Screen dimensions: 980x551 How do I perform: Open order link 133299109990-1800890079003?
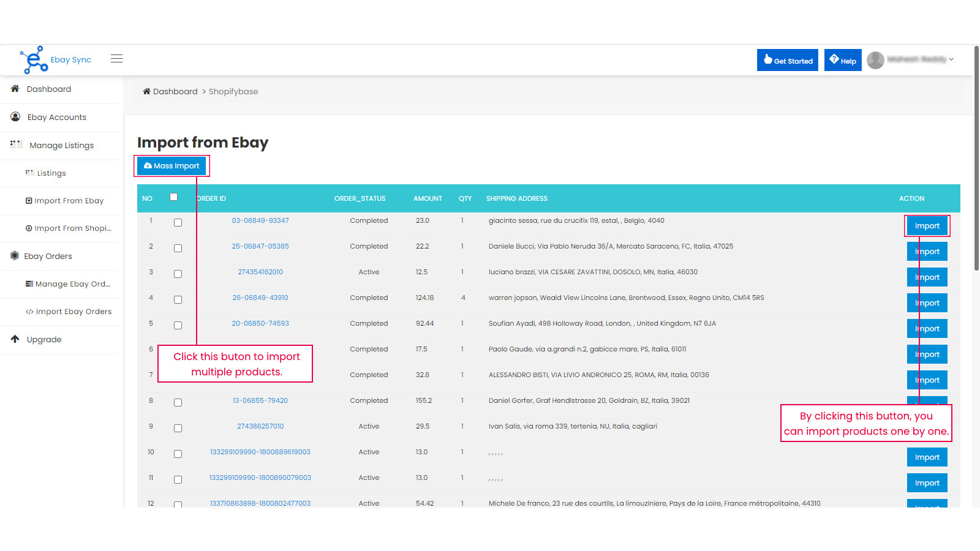pyautogui.click(x=260, y=478)
